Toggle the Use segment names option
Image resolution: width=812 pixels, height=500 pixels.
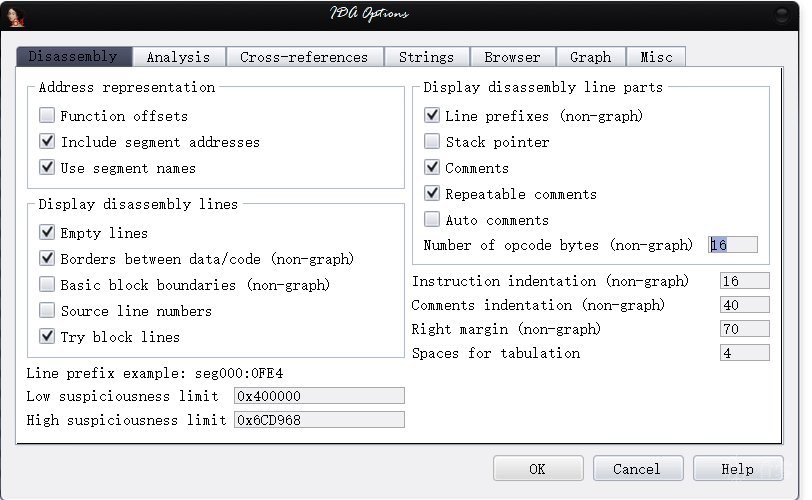click(47, 168)
